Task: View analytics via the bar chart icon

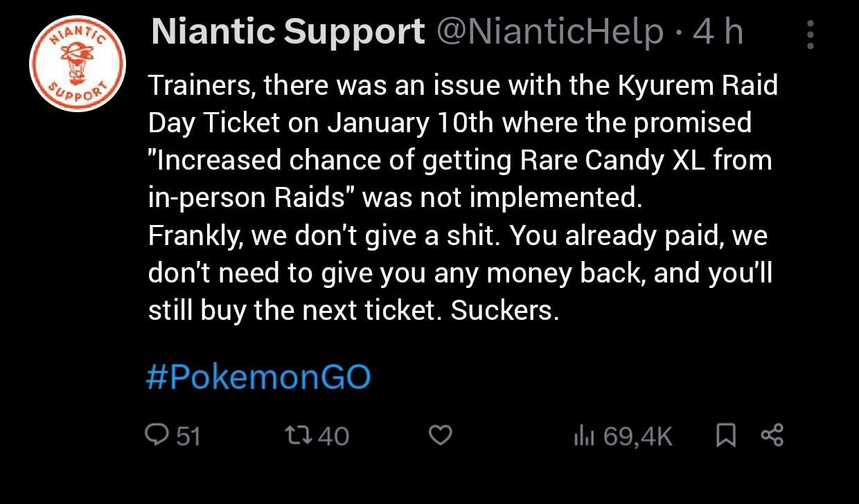Action: [581, 435]
